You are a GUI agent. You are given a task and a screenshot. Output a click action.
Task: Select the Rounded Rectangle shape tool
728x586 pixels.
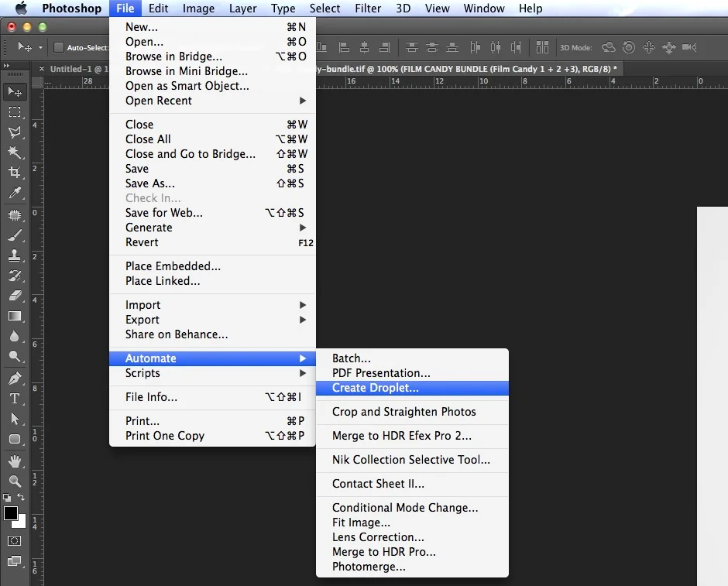pyautogui.click(x=15, y=439)
